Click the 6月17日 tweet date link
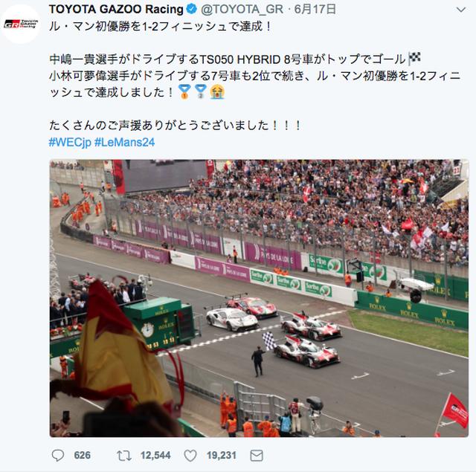The image size is (476, 472). [315, 10]
